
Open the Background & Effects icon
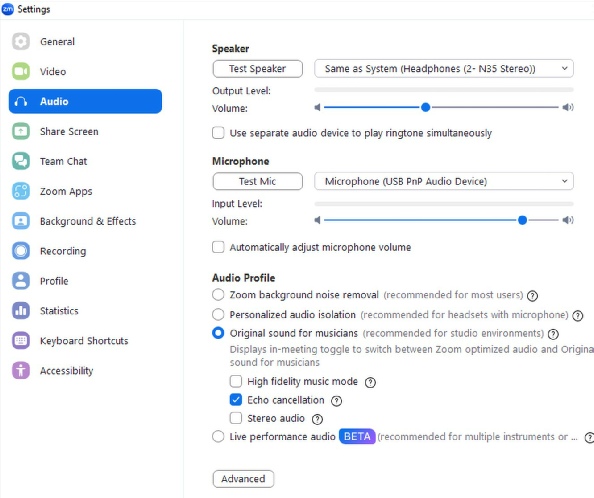point(21,221)
